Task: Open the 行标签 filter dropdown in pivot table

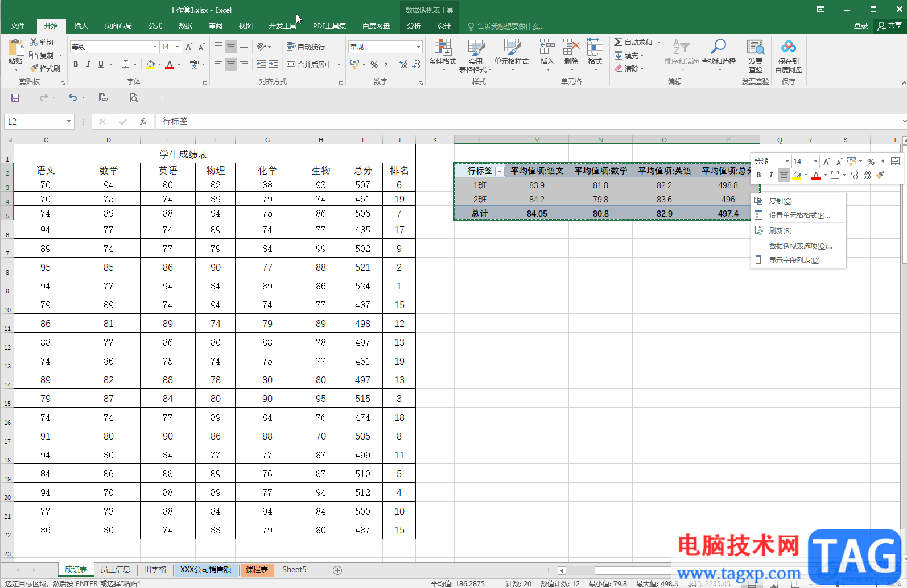Action: [x=500, y=171]
